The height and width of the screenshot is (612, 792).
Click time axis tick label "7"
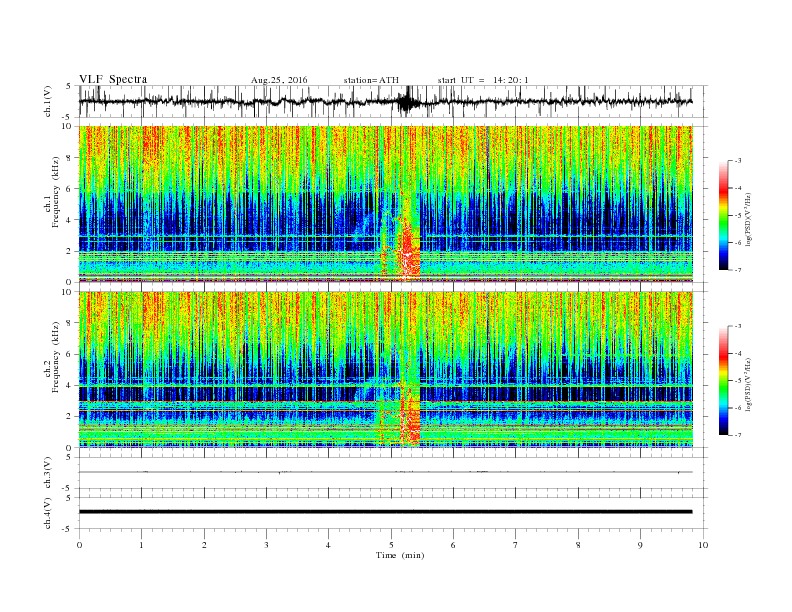pos(516,545)
